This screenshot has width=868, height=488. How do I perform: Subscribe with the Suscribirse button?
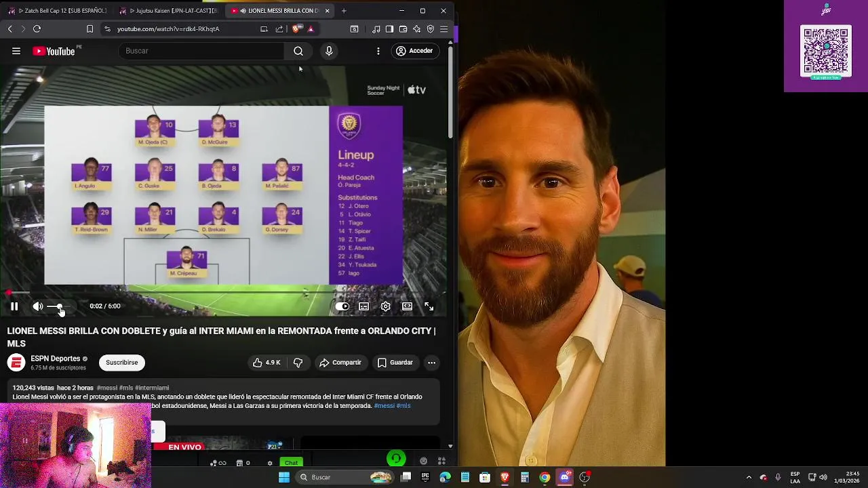click(x=122, y=363)
